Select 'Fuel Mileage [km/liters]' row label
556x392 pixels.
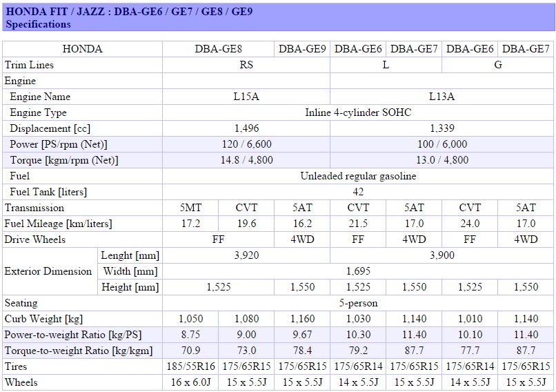tap(58, 224)
